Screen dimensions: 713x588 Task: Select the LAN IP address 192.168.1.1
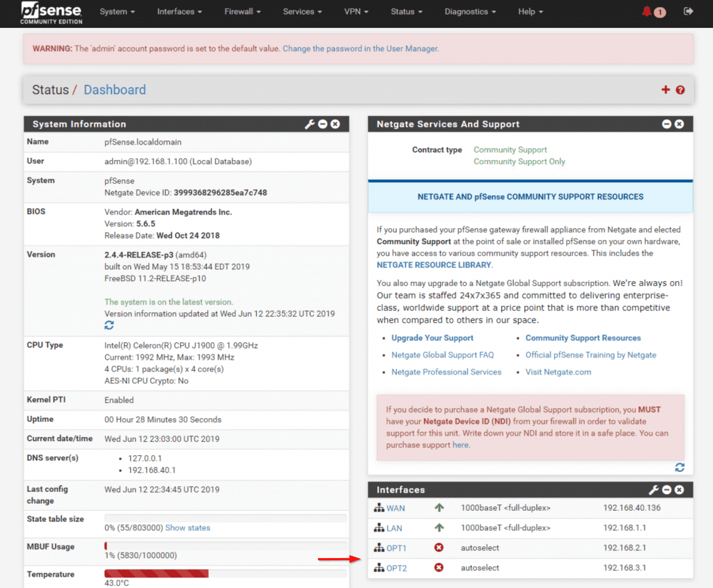625,527
